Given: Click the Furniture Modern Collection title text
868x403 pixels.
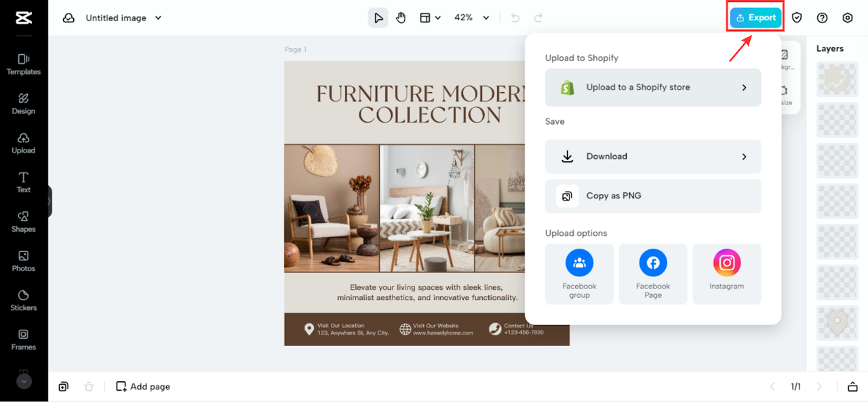Looking at the screenshot, I should pyautogui.click(x=420, y=104).
